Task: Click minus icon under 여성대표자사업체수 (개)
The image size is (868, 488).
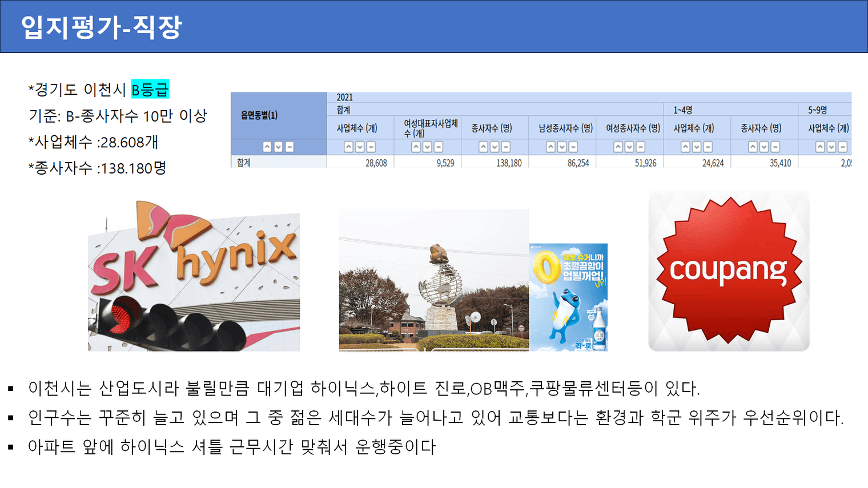Action: tap(439, 147)
